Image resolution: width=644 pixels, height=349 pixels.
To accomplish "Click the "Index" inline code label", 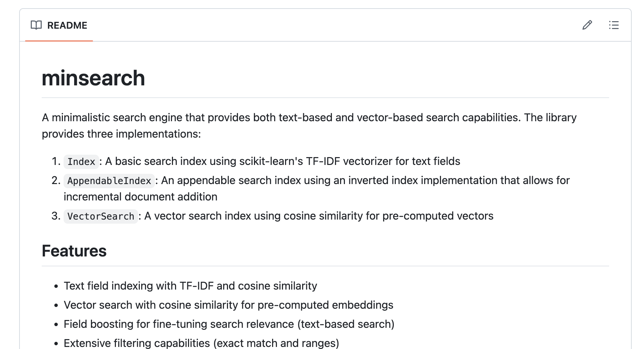I will 81,162.
